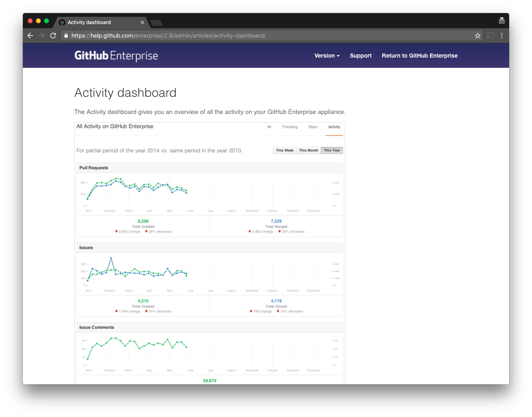Click the Pull Requests line chart

210,194
